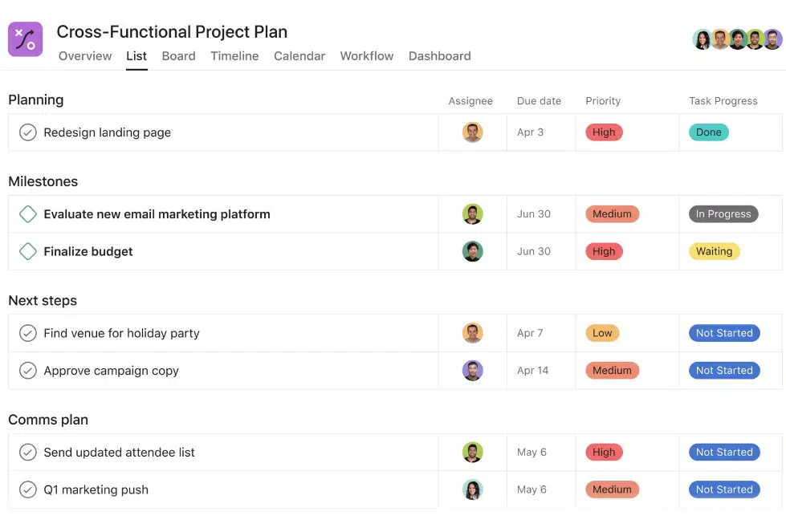Click the last member avatar in the header
This screenshot has height=532, width=786.
point(772,39)
